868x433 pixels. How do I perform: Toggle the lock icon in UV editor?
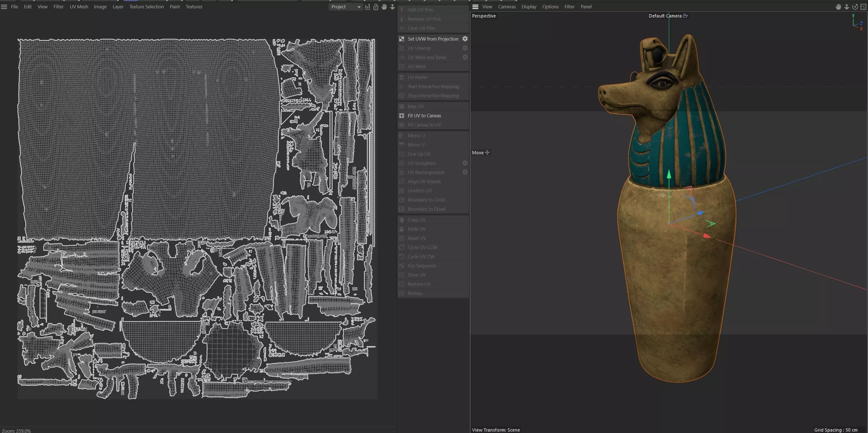[x=376, y=7]
